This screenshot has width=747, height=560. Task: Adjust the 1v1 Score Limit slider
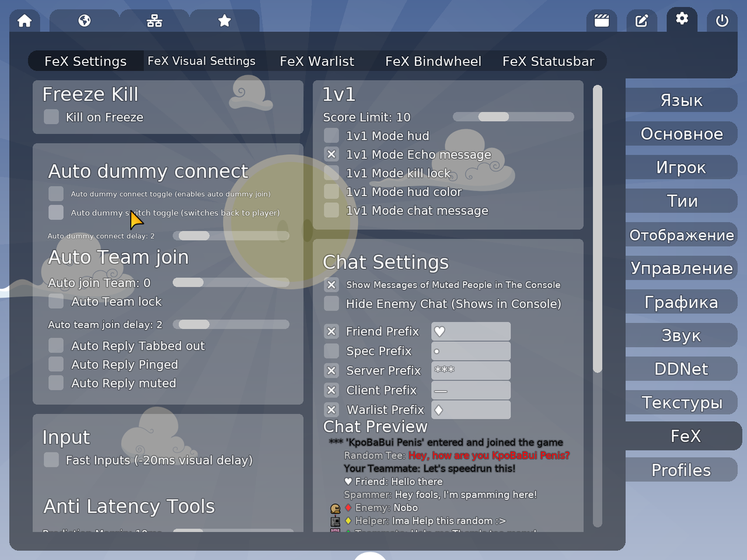point(514,117)
